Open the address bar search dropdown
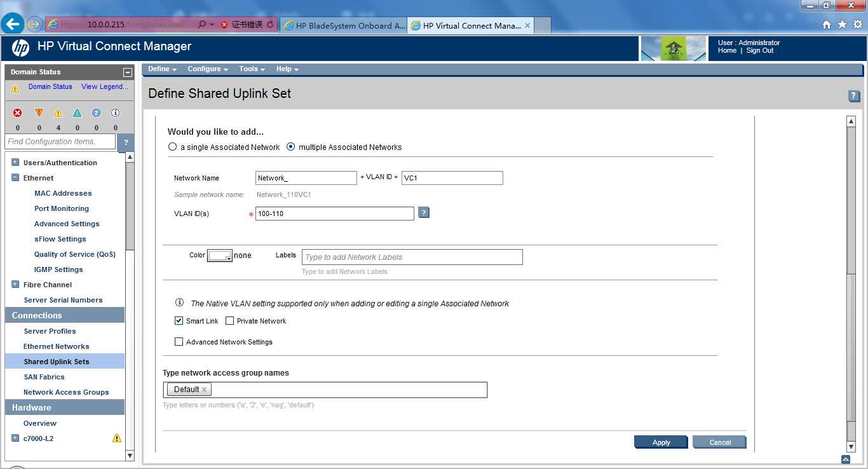The width and height of the screenshot is (868, 469). (x=212, y=25)
